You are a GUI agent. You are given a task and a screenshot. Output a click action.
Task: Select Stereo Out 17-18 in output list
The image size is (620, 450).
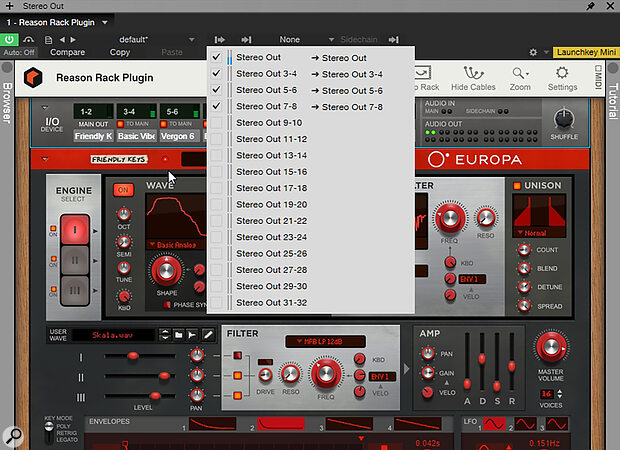point(271,188)
